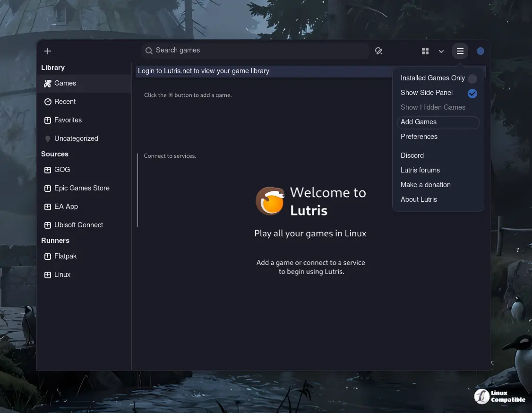The width and height of the screenshot is (532, 413).
Task: Choose Make a donation menu entry
Action: click(425, 185)
